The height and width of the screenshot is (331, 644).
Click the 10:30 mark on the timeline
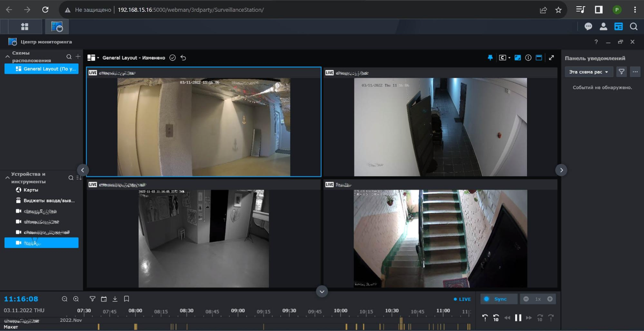click(392, 311)
